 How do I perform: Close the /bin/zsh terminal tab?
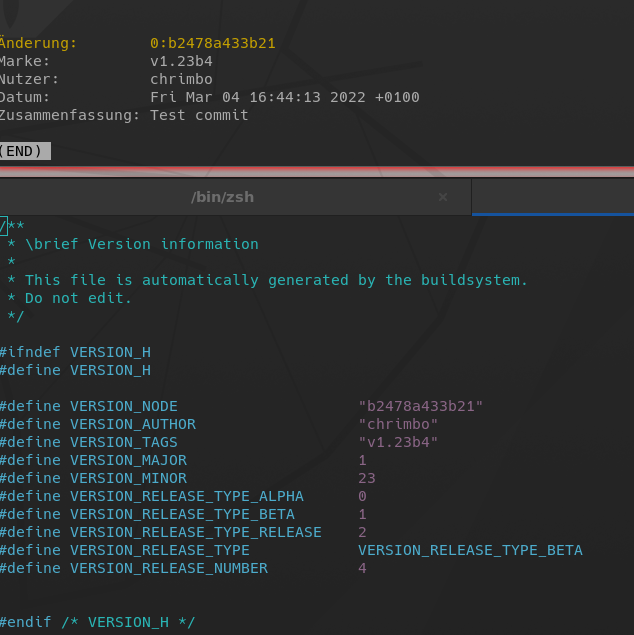[443, 197]
